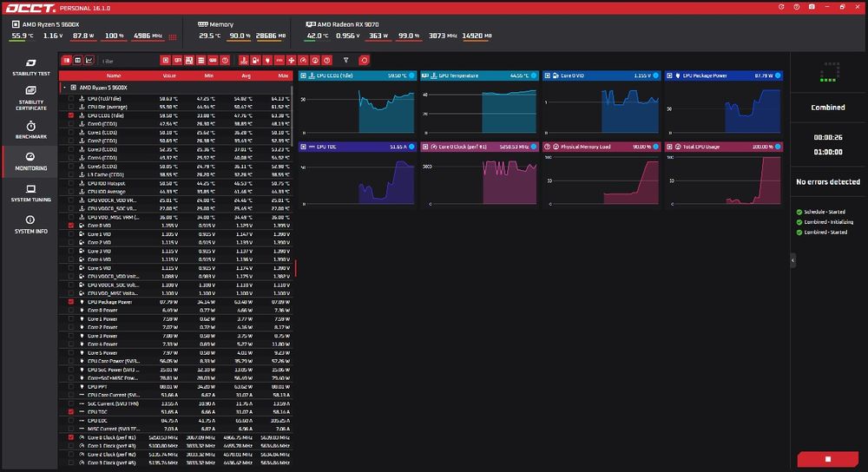Change GPU Temperature graph color dot
The height and width of the screenshot is (472, 868).
click(534, 75)
